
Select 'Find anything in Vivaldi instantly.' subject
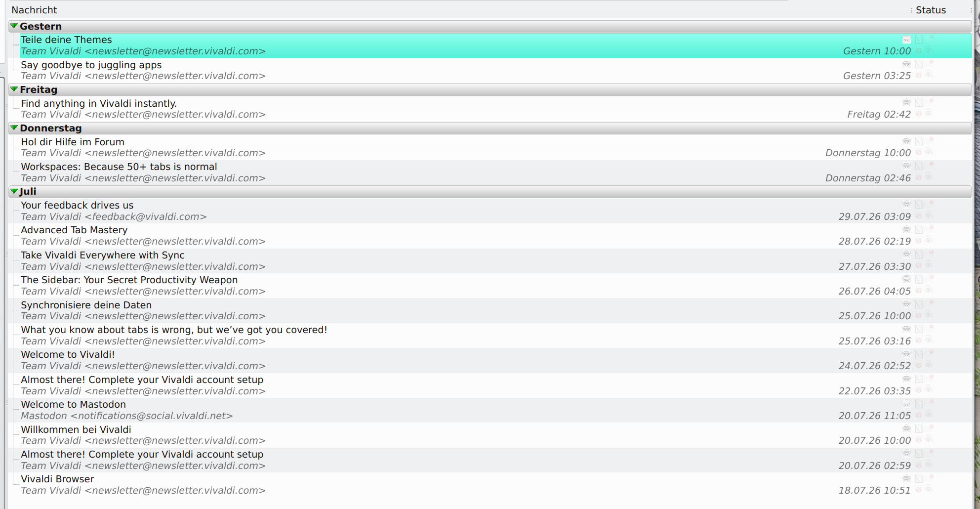(x=99, y=103)
